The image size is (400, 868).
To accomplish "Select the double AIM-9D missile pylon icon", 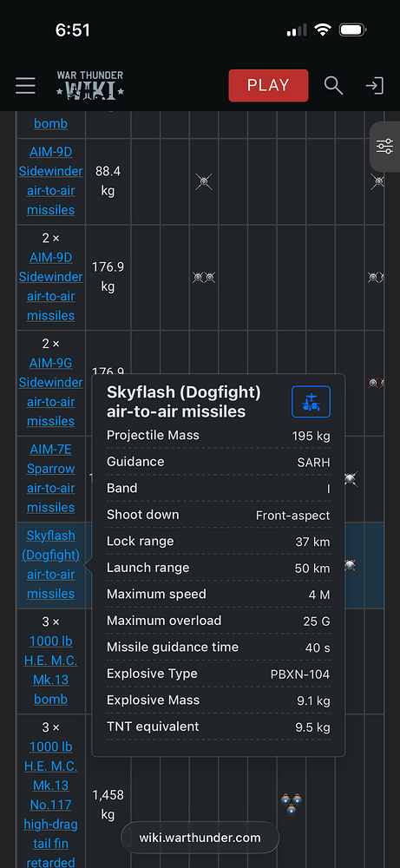I will coord(204,278).
